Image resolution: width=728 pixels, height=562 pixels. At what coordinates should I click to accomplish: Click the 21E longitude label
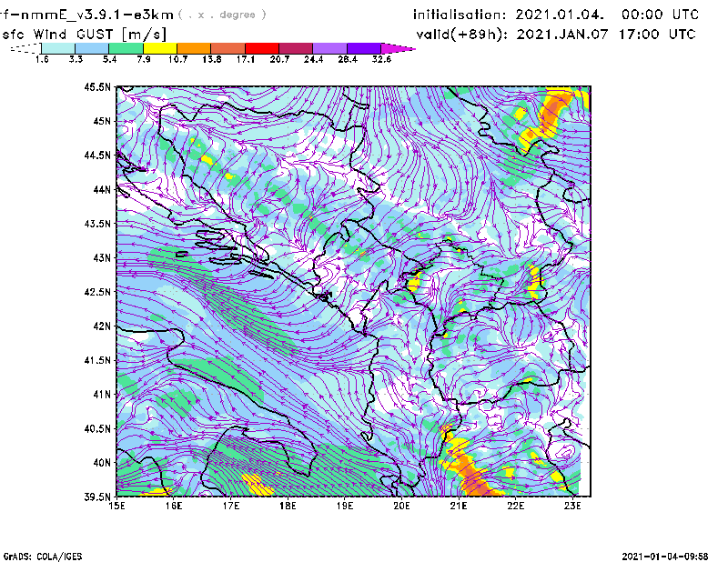pos(459,506)
